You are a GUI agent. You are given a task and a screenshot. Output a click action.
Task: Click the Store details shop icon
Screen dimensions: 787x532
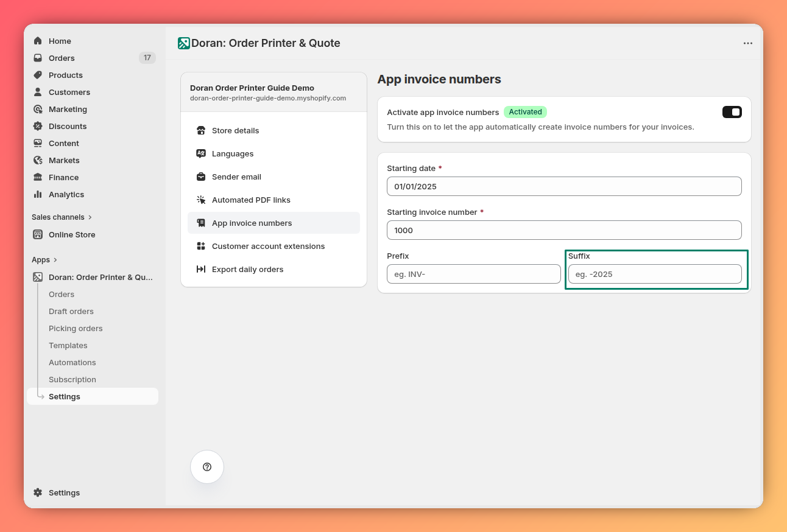tap(201, 130)
